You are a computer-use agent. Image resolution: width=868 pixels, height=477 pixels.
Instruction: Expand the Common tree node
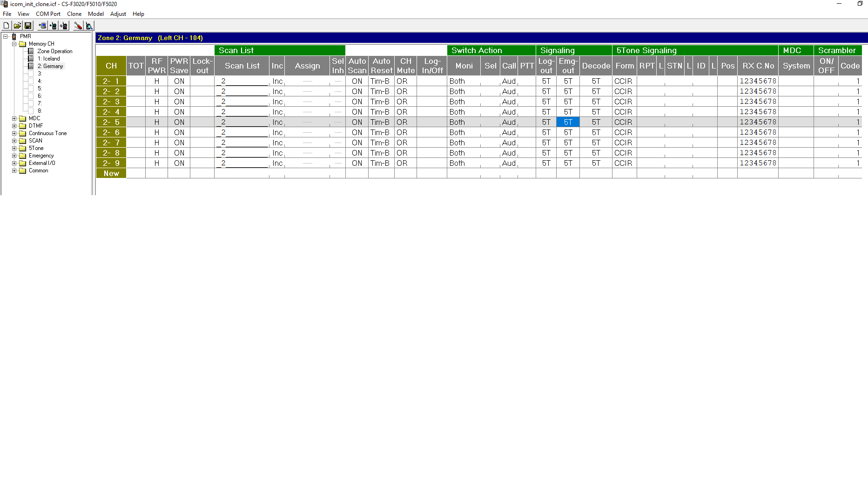(14, 170)
